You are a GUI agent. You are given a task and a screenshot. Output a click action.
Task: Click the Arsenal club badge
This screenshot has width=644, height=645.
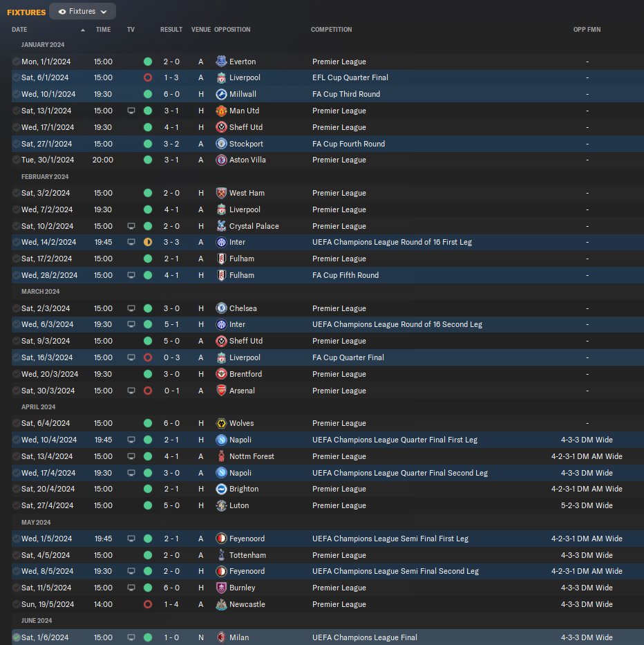221,391
